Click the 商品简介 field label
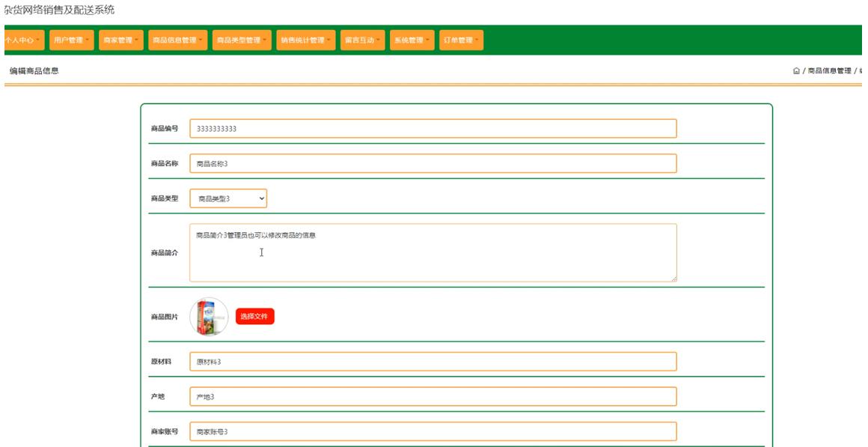868x447 pixels. [x=165, y=252]
